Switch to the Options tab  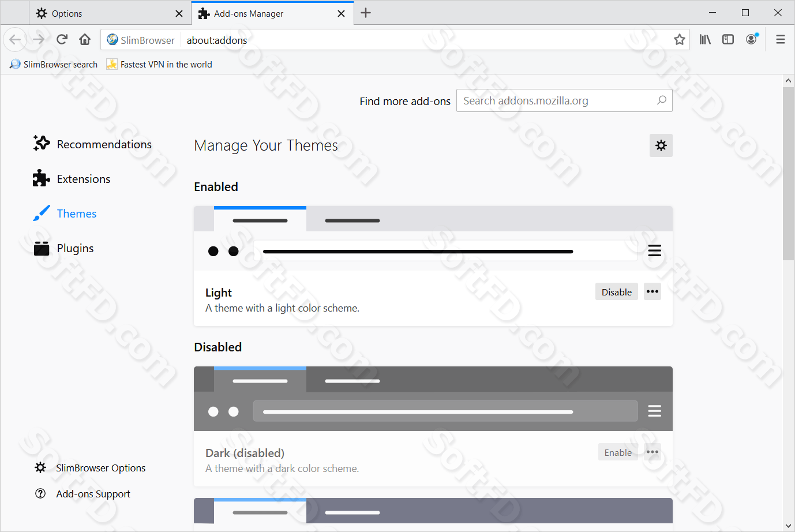pyautogui.click(x=110, y=13)
